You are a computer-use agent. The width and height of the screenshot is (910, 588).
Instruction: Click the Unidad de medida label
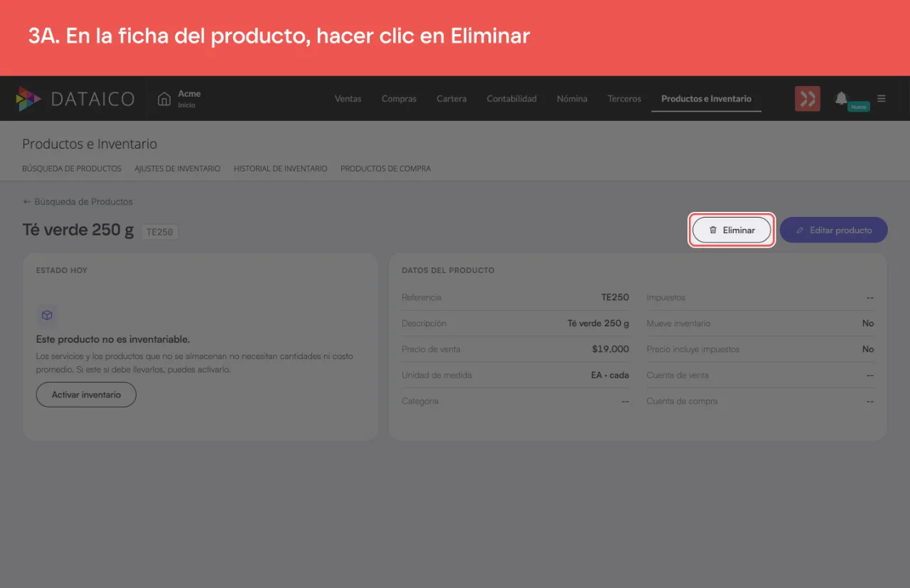coord(437,375)
